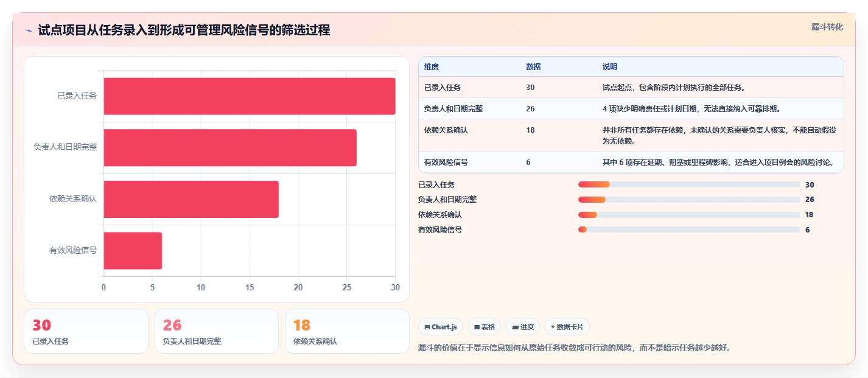Click the chart axis label 依赖关系确认
868x378 pixels.
(x=73, y=198)
